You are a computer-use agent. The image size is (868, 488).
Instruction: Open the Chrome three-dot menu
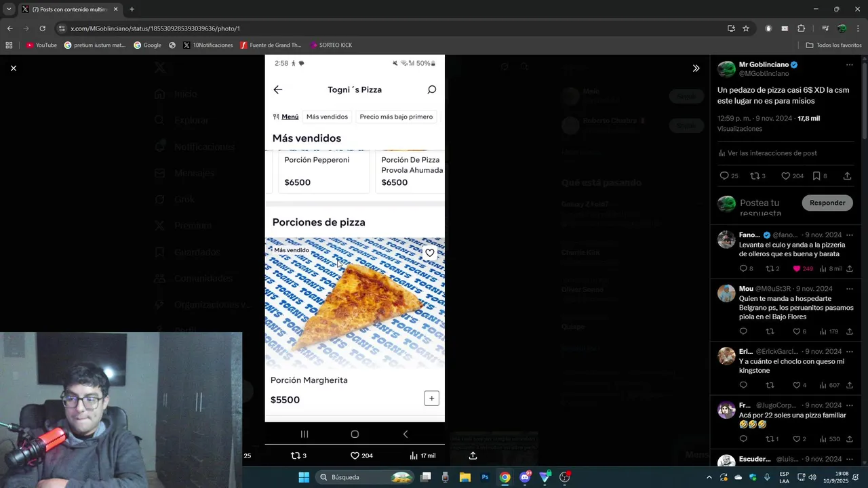pos(859,28)
